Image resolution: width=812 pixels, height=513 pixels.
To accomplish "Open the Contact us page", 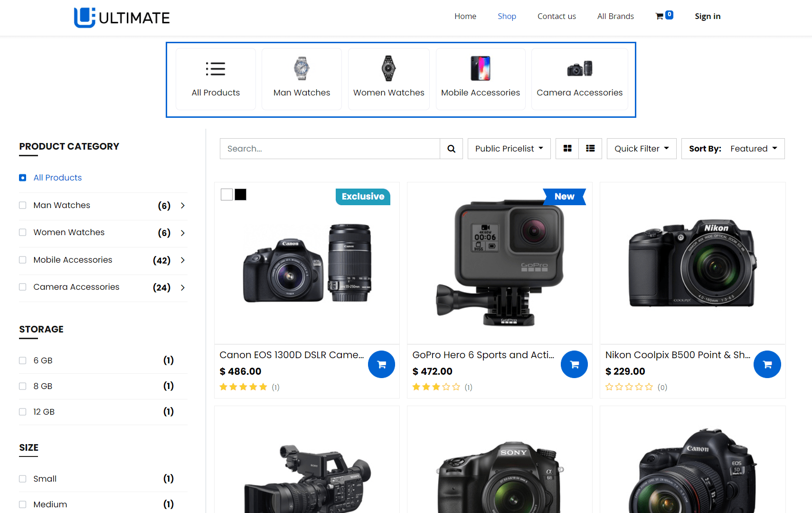I will coord(557,16).
